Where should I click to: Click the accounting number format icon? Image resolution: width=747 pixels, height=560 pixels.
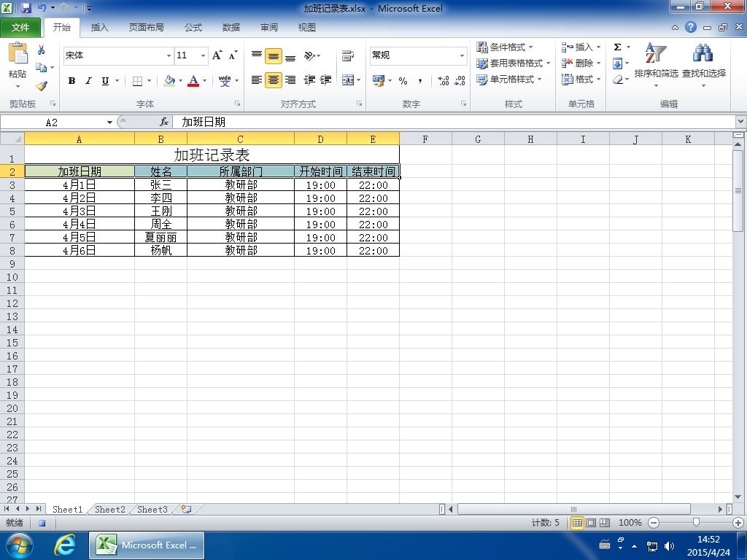pyautogui.click(x=379, y=80)
